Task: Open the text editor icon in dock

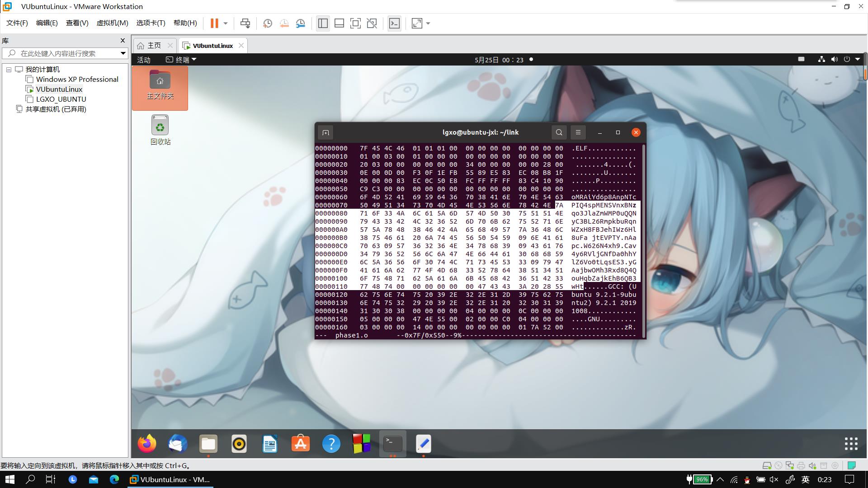Action: click(424, 443)
